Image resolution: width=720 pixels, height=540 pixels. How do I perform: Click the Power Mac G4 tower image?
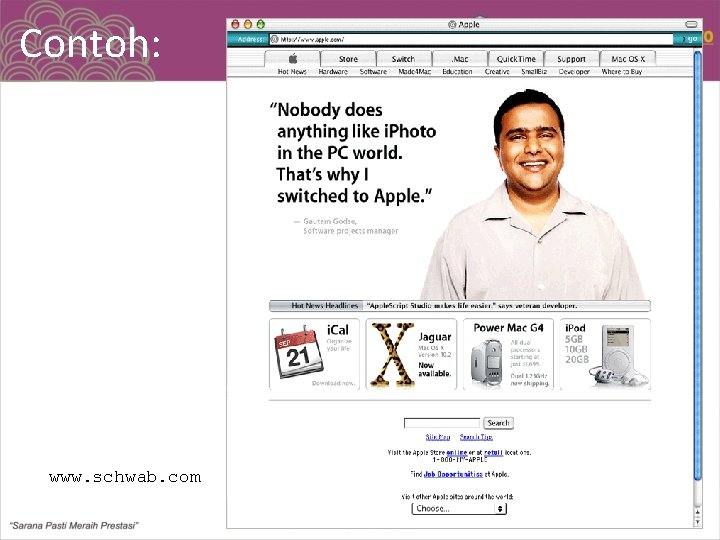point(487,363)
